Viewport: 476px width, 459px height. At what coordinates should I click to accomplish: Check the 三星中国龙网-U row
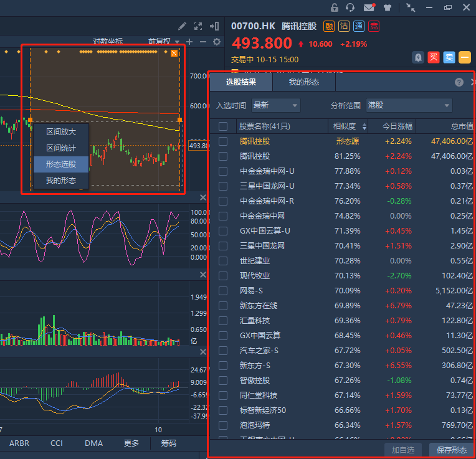[223, 186]
